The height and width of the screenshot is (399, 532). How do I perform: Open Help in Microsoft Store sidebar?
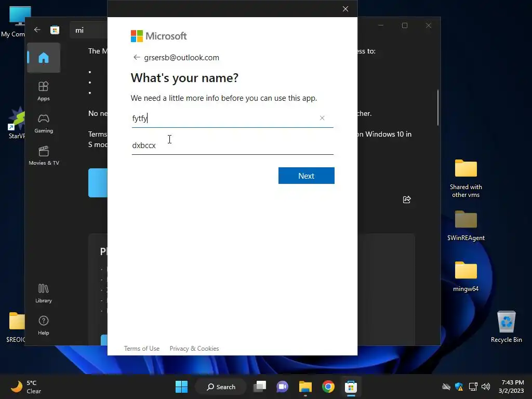pyautogui.click(x=44, y=325)
